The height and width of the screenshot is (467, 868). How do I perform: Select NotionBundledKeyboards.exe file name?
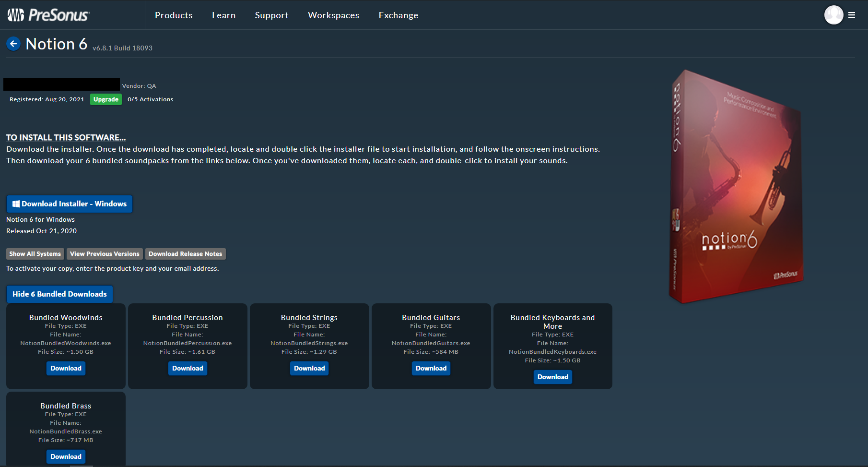click(552, 352)
